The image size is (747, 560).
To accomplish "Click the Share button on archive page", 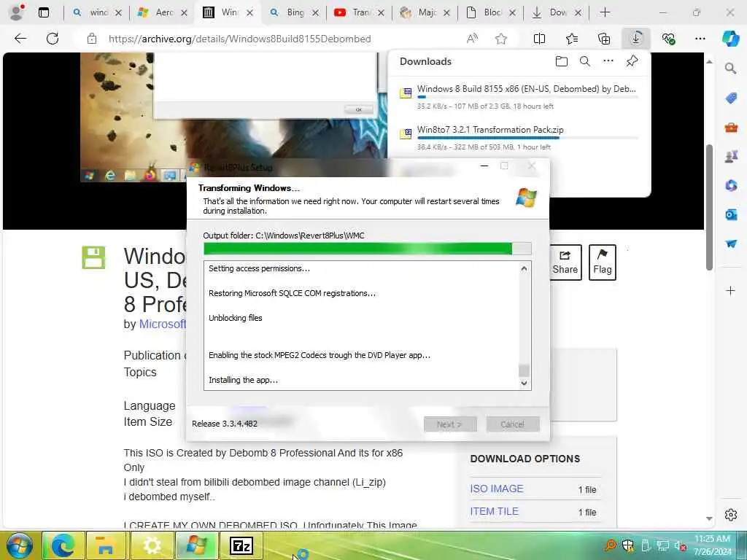I will click(565, 262).
